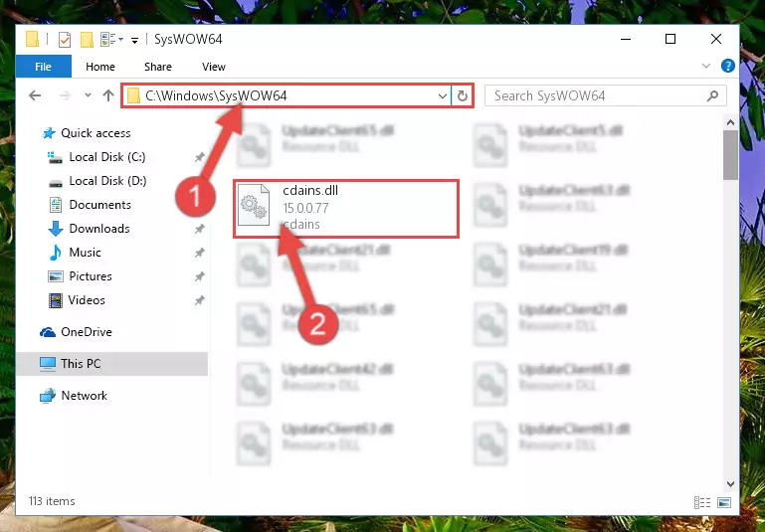The image size is (765, 532).
Task: Click the pin icon next to Music
Action: coord(199,253)
